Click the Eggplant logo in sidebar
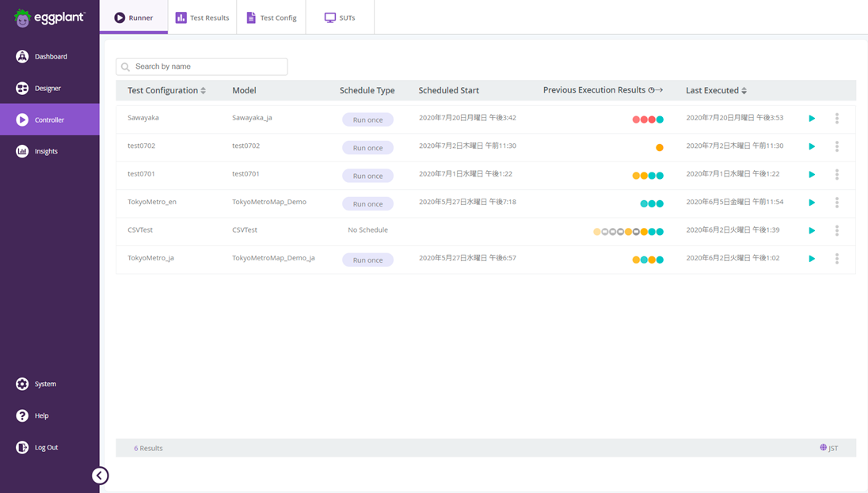 pyautogui.click(x=49, y=17)
